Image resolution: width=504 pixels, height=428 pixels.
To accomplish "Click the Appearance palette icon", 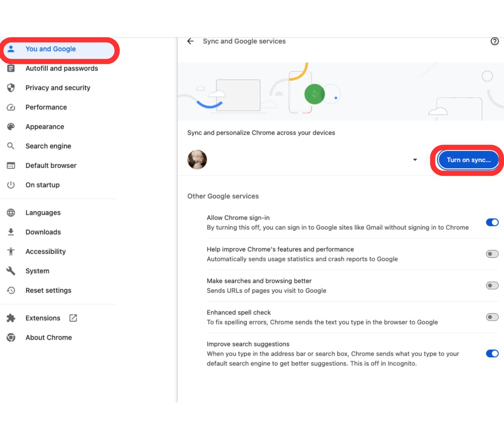I will [x=11, y=127].
